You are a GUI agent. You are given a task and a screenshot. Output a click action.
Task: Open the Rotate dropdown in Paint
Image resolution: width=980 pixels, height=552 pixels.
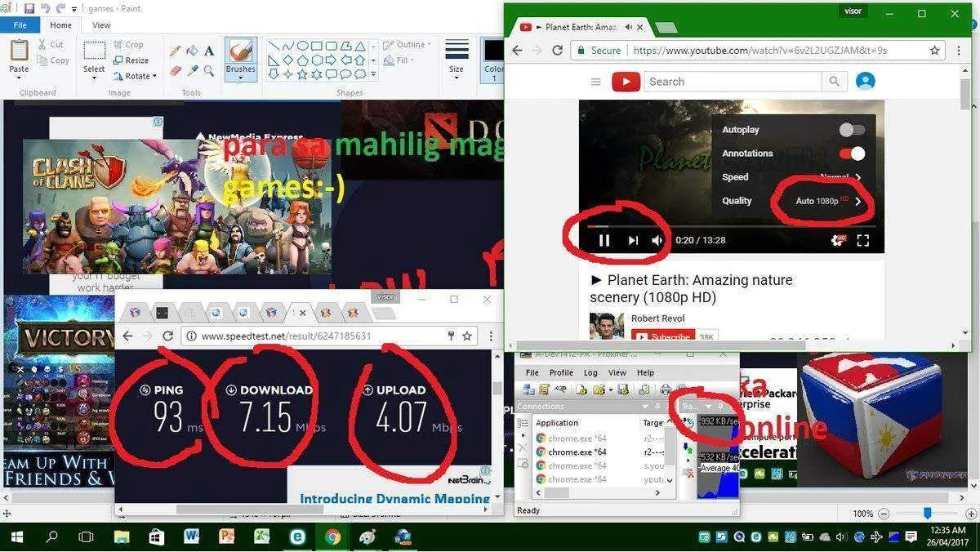137,76
